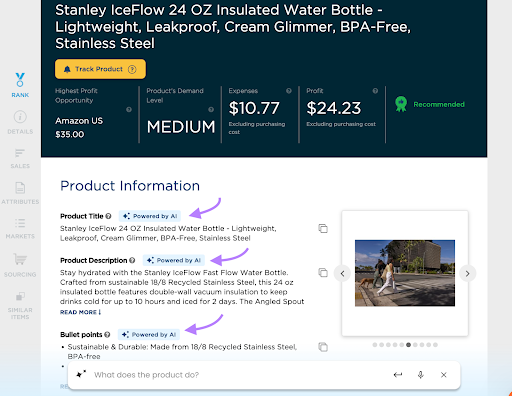This screenshot has height=396, width=512.
Task: Click bell icon on Track Product button
Action: [x=67, y=69]
